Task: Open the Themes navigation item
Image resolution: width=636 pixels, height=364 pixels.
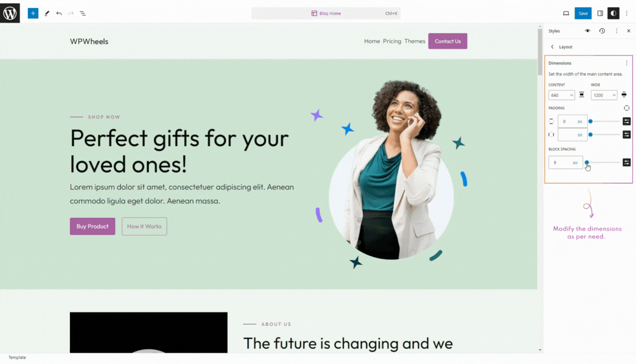Action: point(415,41)
